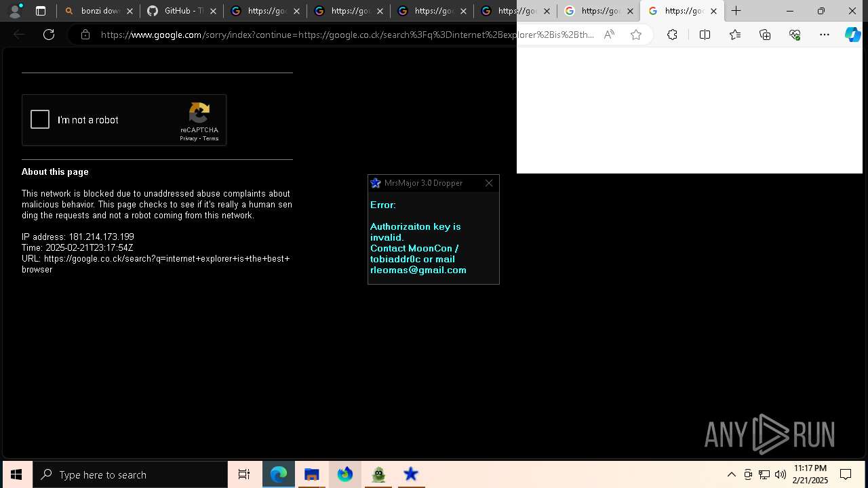Click the MrsMajor Dropper star title icon
868x488 pixels.
376,183
